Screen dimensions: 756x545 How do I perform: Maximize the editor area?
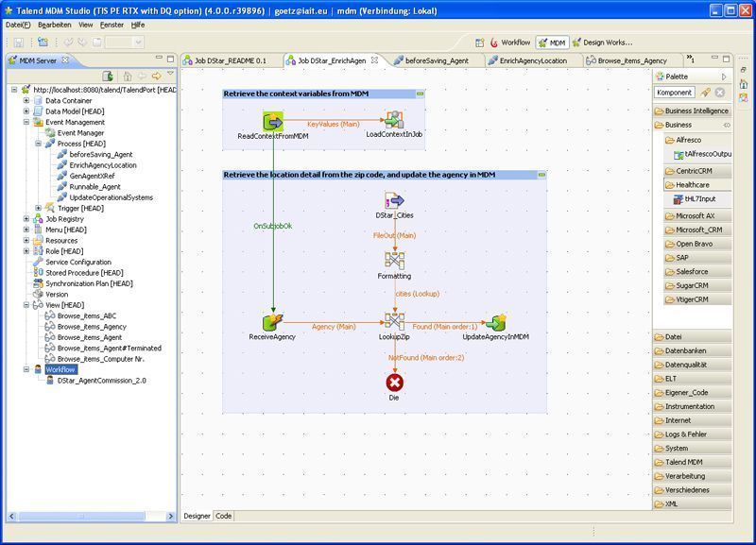726,59
